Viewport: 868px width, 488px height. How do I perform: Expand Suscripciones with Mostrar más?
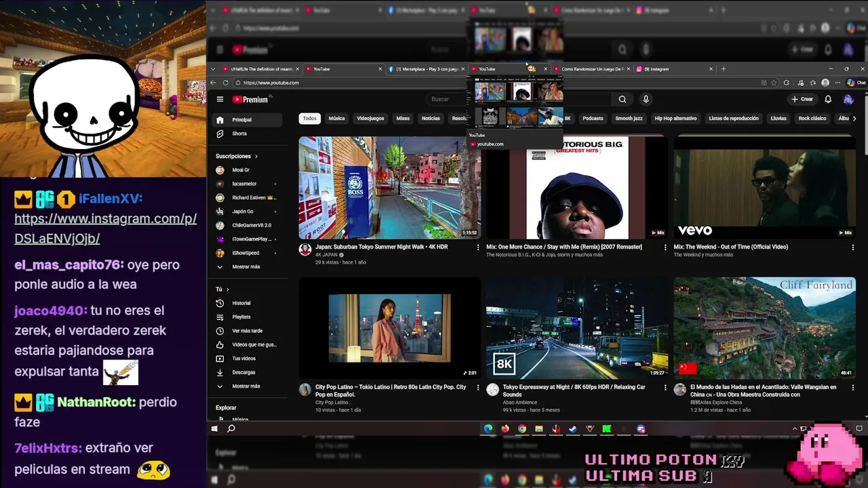[x=247, y=267]
